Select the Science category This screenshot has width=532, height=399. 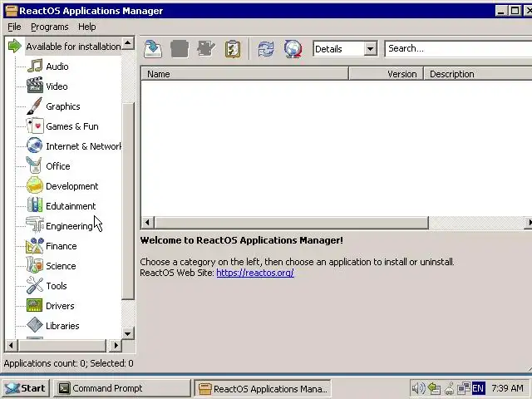click(61, 266)
